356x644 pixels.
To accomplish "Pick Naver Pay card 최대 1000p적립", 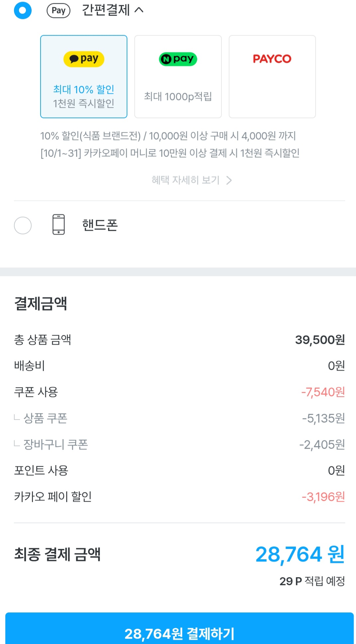I will pyautogui.click(x=178, y=77).
